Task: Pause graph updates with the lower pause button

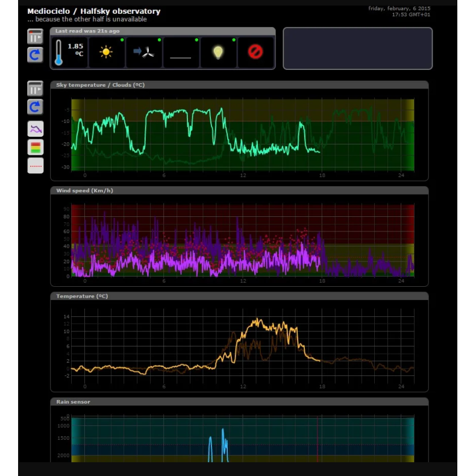Action: [35, 89]
